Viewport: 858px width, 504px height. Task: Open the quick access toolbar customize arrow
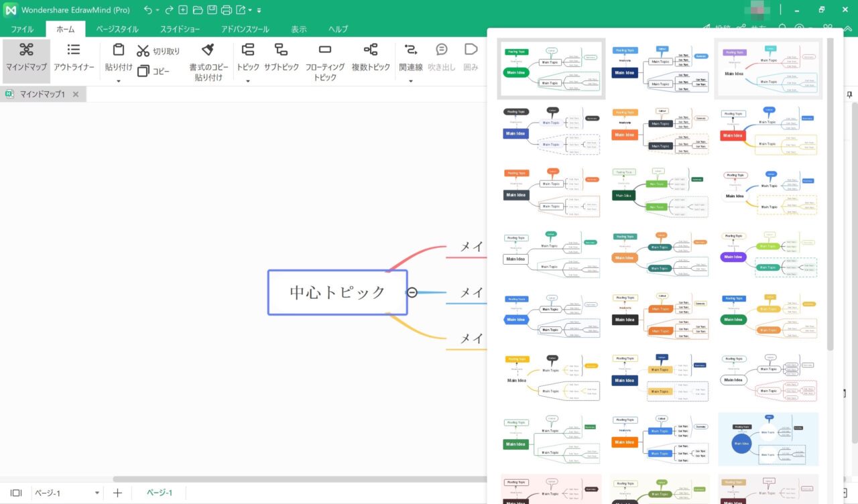[259, 11]
